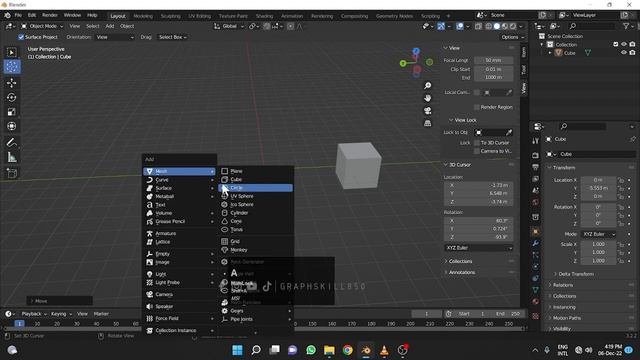Select the Transform tool

pos(11,126)
